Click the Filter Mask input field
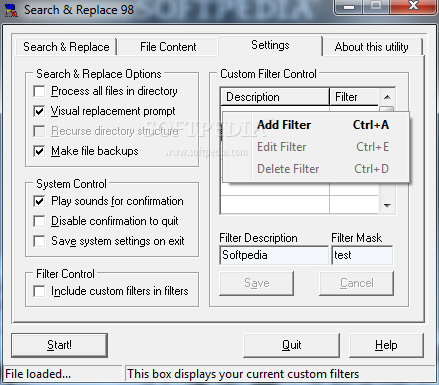439x385 pixels. pos(362,255)
